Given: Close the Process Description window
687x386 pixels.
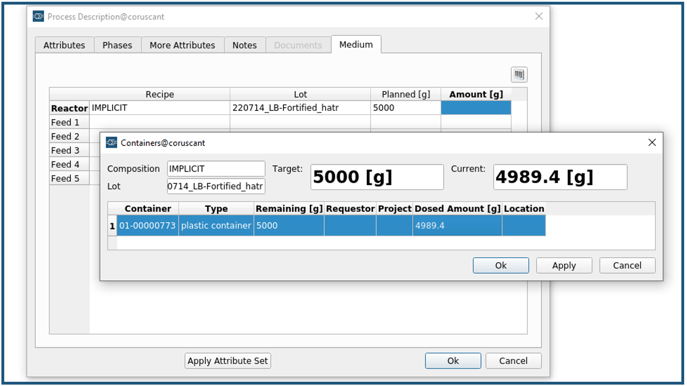Looking at the screenshot, I should (539, 16).
